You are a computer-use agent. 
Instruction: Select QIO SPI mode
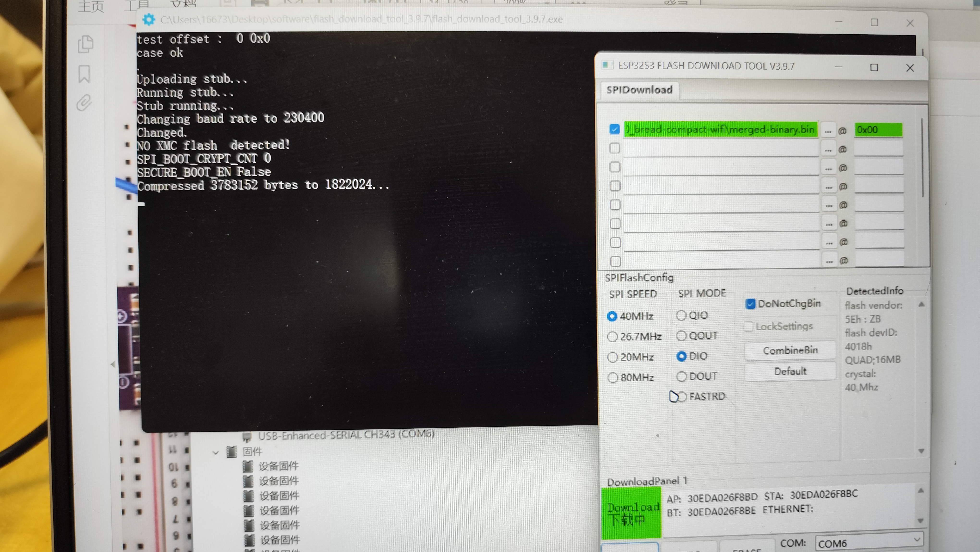click(x=681, y=315)
